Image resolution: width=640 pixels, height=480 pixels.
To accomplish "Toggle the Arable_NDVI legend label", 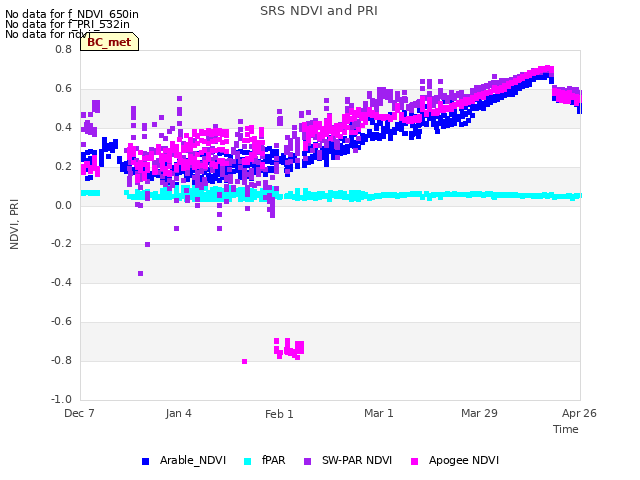I will (193, 460).
